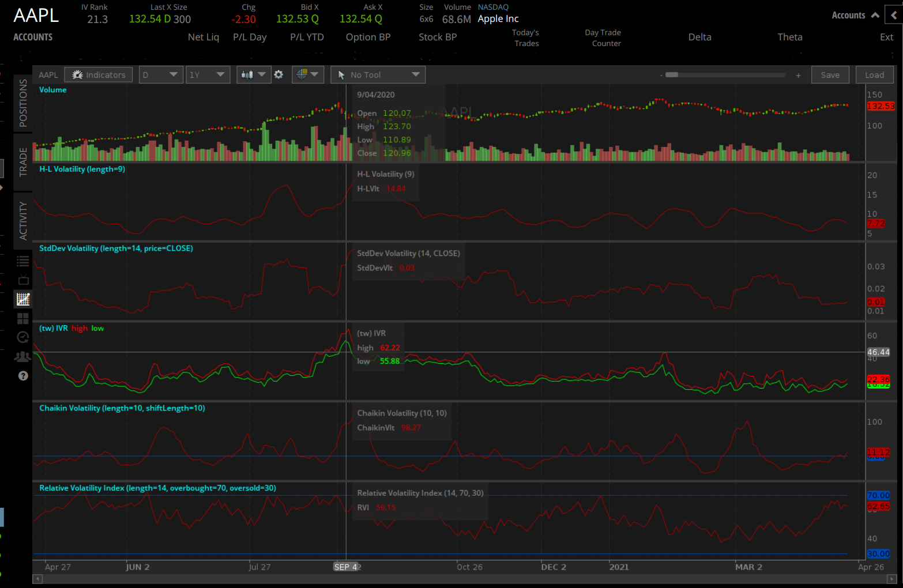Switch to the Positions tab

click(x=23, y=103)
